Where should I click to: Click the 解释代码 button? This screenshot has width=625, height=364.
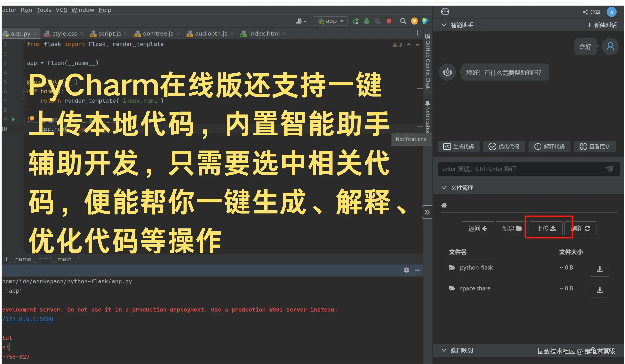(549, 146)
